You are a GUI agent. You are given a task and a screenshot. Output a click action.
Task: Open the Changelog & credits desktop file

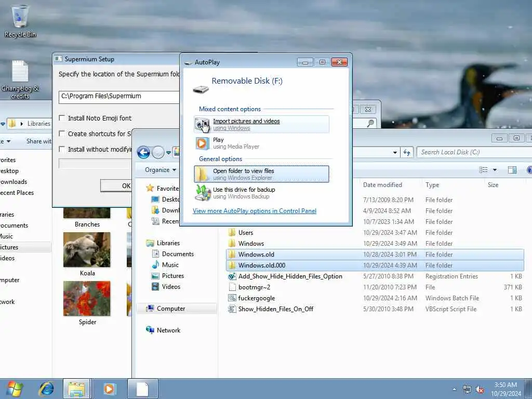pos(20,79)
